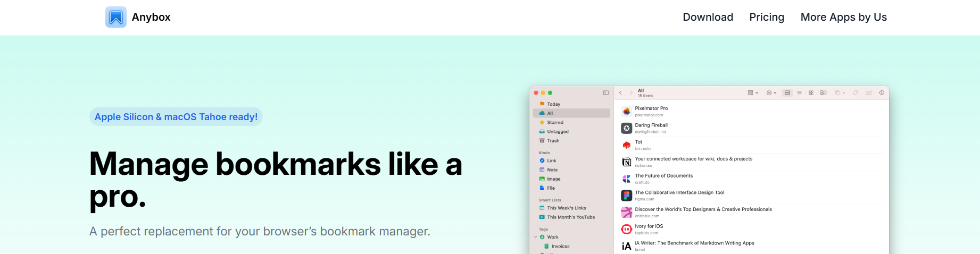Open the Untagged list in the sidebar
The height and width of the screenshot is (254, 980).
coord(571,131)
